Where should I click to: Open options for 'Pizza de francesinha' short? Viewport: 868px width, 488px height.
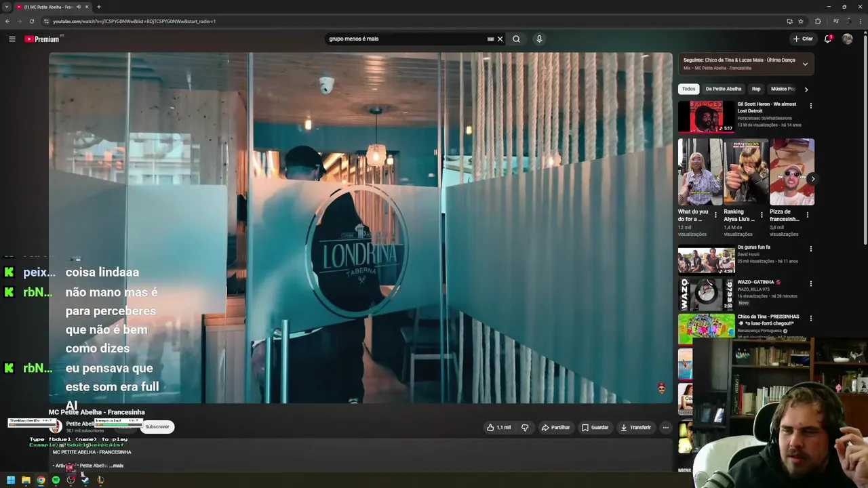(x=807, y=215)
